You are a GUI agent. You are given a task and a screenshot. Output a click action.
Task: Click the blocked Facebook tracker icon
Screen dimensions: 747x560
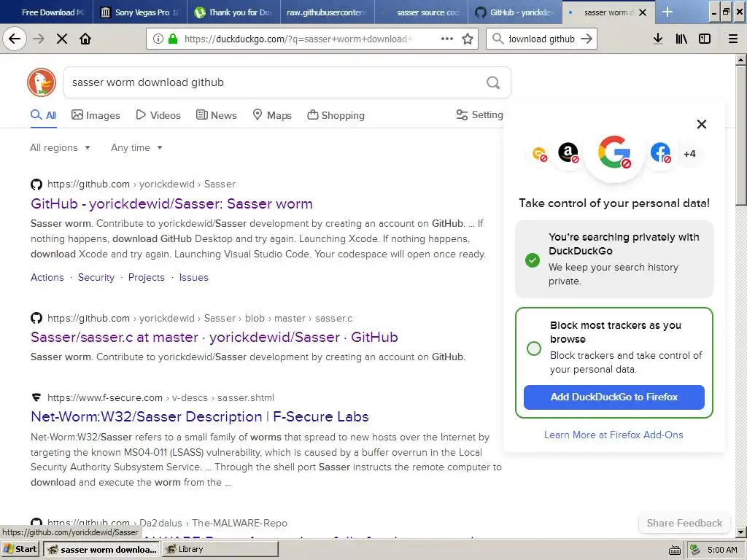660,153
